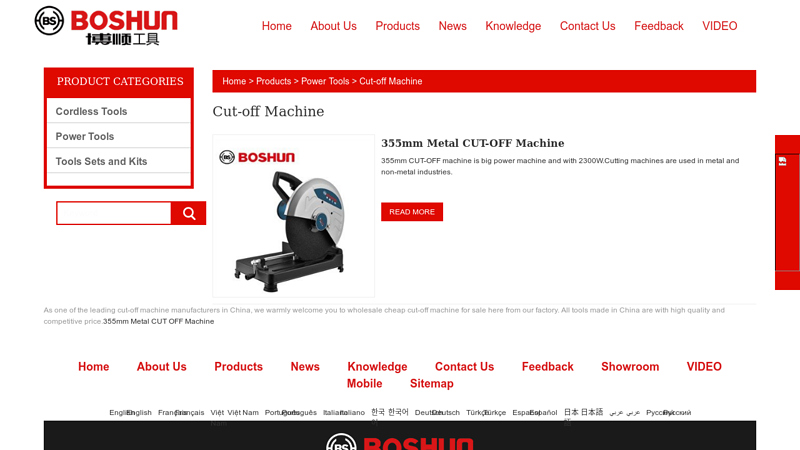
Task: Open Contact Us in top navigation
Action: [587, 26]
